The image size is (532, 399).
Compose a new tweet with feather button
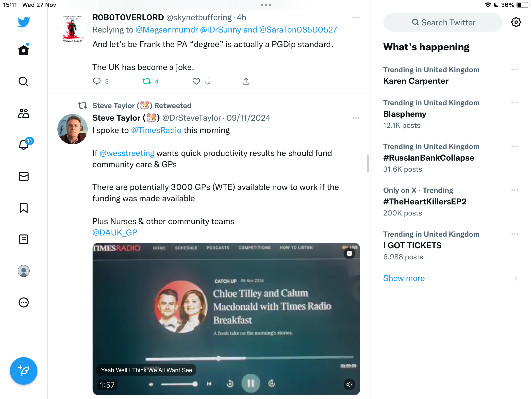(x=24, y=371)
